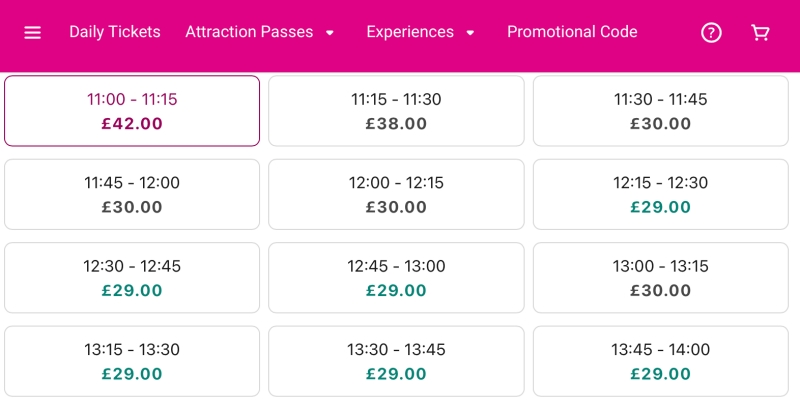Open the shopping cart icon
The height and width of the screenshot is (409, 800).
coord(760,33)
